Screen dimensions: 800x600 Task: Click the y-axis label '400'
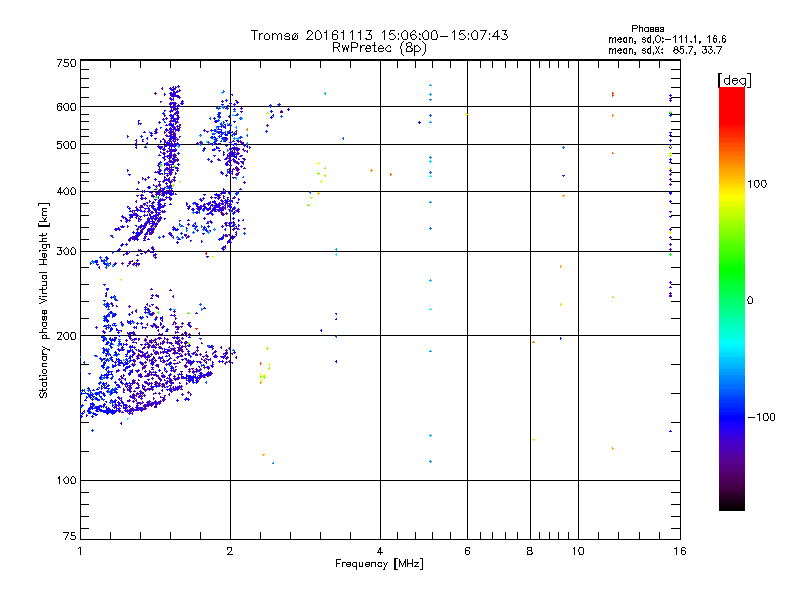(66, 191)
